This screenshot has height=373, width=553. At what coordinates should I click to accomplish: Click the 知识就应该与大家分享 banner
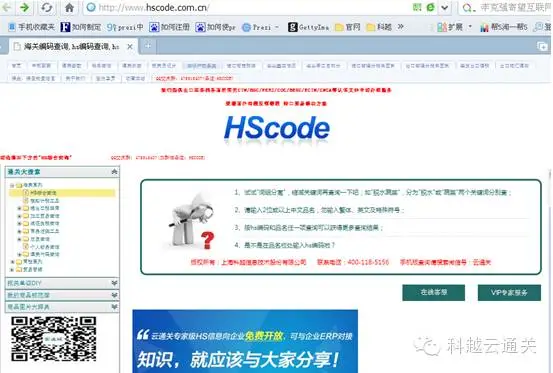click(x=245, y=341)
